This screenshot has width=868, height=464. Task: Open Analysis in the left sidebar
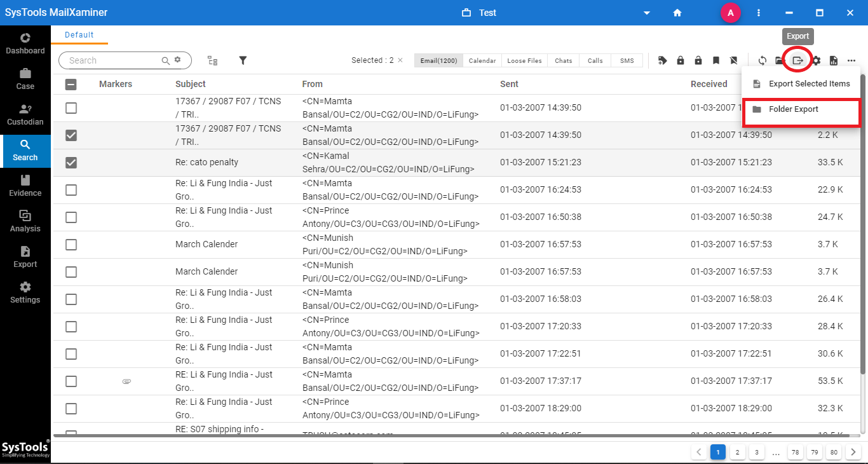(25, 221)
